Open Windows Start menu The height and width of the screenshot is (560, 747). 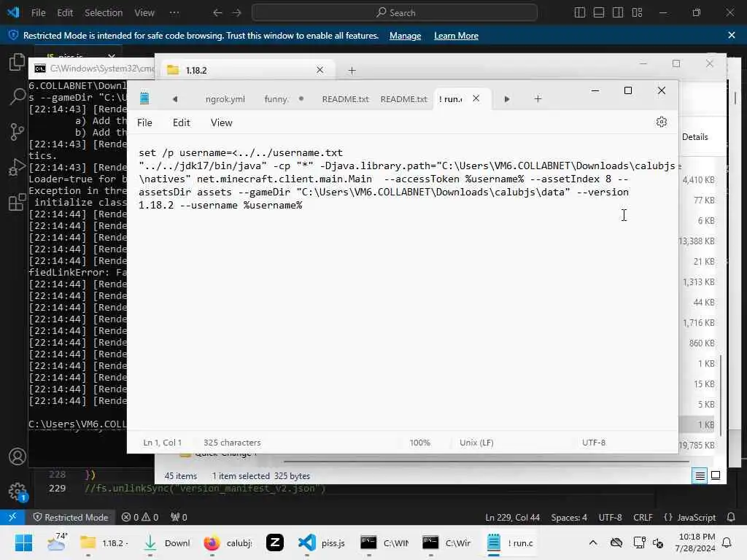tap(23, 542)
